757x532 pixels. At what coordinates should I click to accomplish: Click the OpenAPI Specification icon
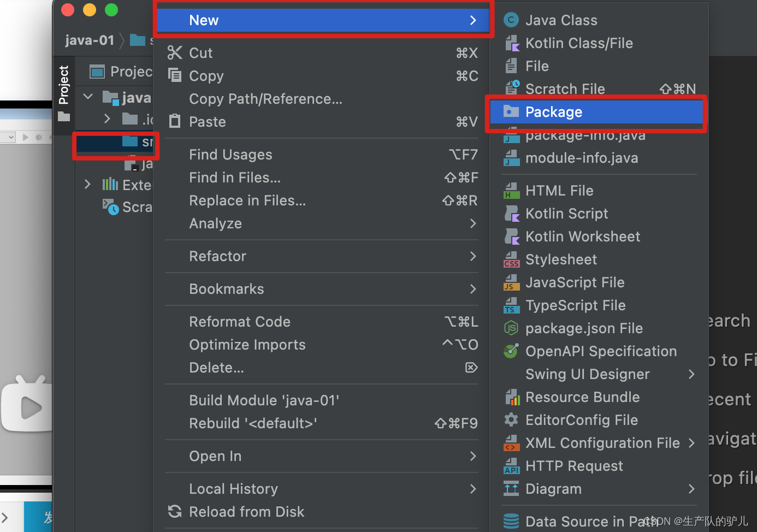tap(511, 351)
